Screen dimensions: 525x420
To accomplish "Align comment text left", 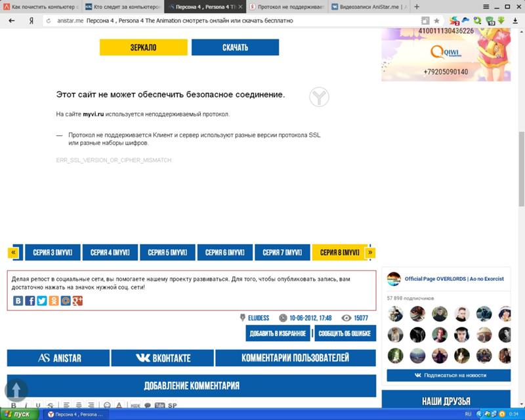I will pos(67,405).
